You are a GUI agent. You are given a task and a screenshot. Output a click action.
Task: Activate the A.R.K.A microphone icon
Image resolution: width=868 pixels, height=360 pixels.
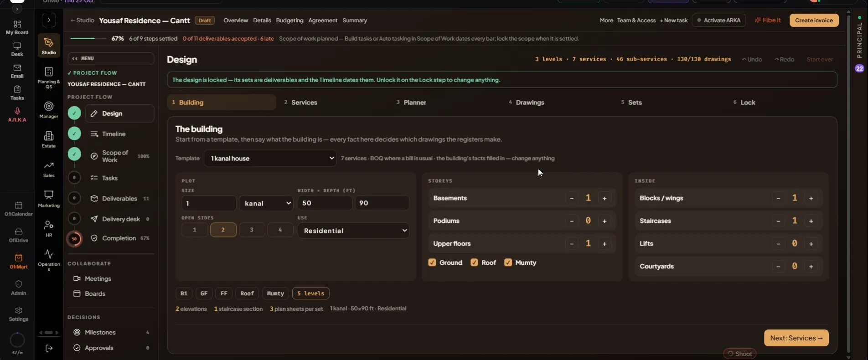coord(17,115)
